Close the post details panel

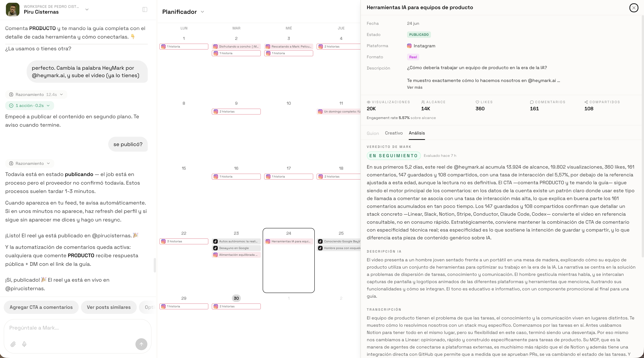634,8
